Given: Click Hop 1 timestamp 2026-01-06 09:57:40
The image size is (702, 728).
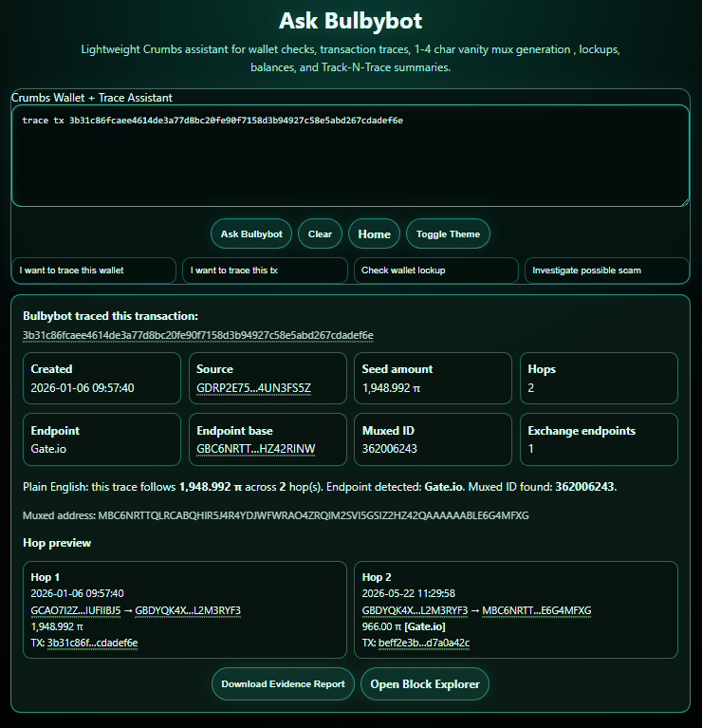Looking at the screenshot, I should 77,593.
